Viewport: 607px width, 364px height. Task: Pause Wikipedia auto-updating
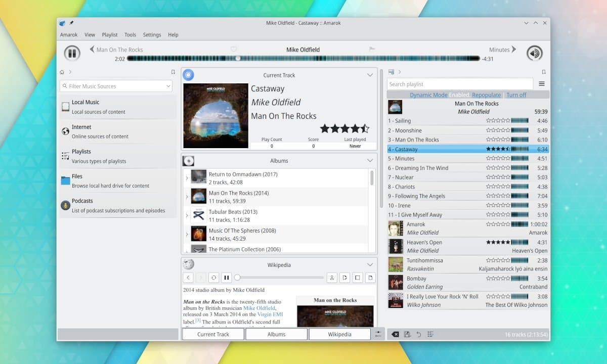[226, 278]
